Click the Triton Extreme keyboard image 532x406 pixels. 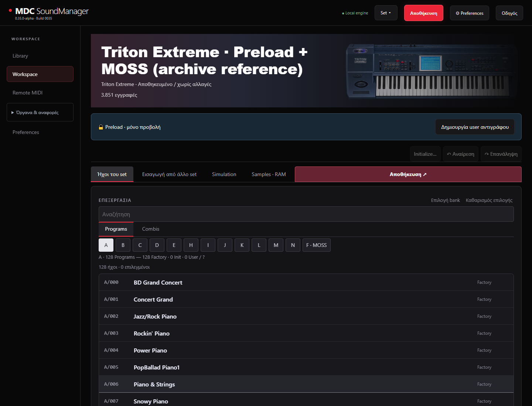(x=430, y=71)
